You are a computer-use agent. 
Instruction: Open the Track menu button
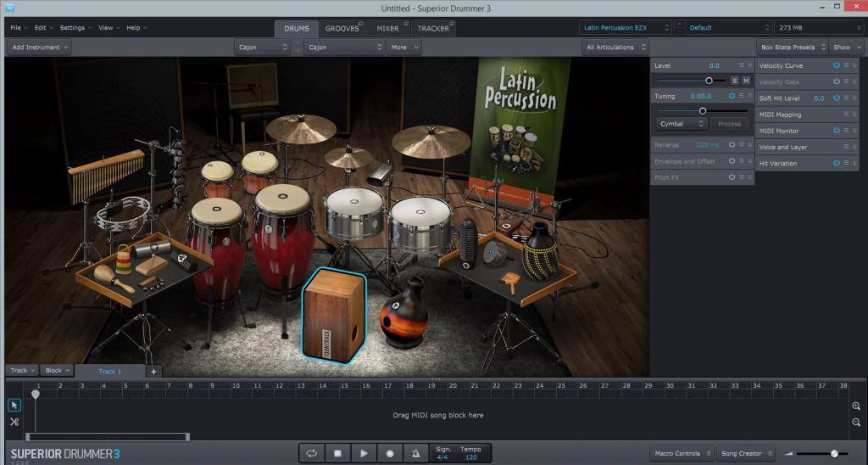tap(22, 370)
